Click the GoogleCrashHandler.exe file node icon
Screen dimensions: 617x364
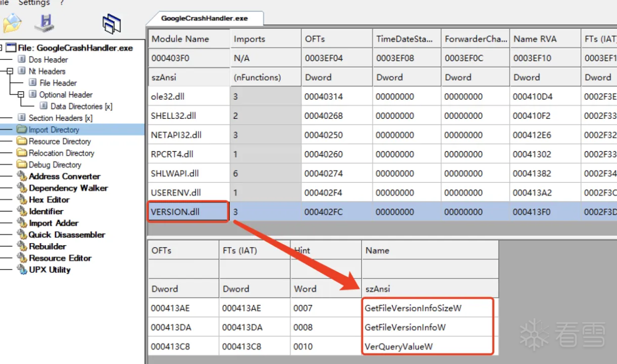pyautogui.click(x=11, y=48)
